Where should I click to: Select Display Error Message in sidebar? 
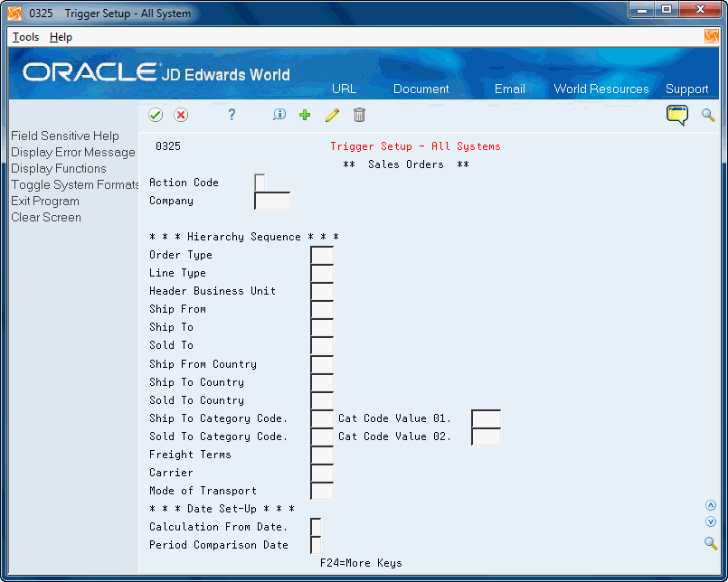point(73,152)
